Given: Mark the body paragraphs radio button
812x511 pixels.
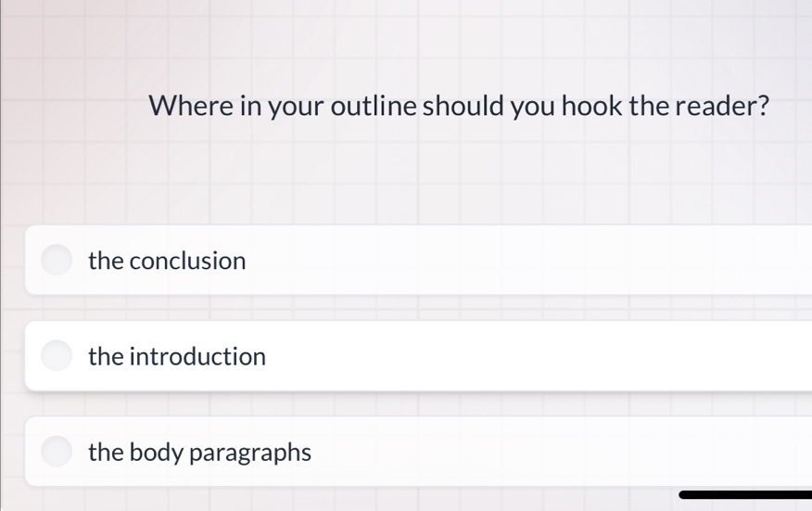Looking at the screenshot, I should click(57, 452).
